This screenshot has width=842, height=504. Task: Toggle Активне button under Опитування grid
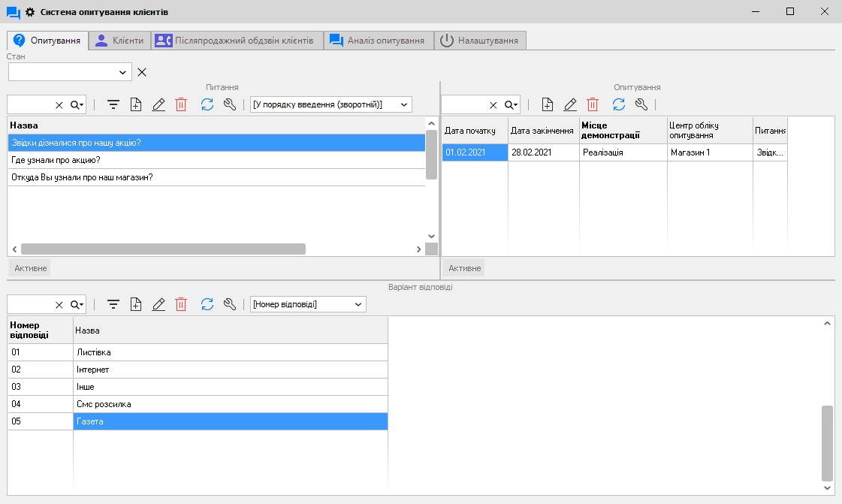tap(464, 268)
